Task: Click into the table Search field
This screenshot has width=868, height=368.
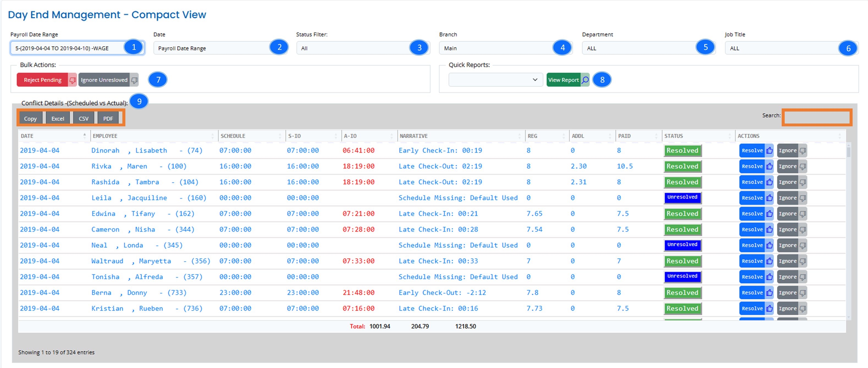Action: [817, 117]
